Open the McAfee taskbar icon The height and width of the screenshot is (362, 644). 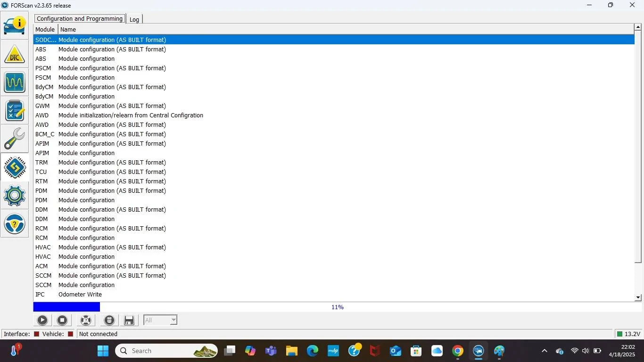[375, 351]
